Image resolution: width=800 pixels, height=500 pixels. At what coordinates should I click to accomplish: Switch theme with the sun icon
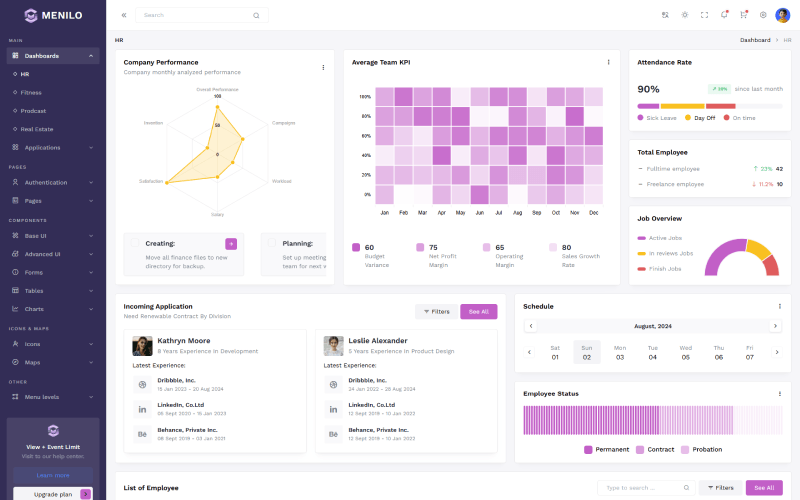[x=685, y=15]
